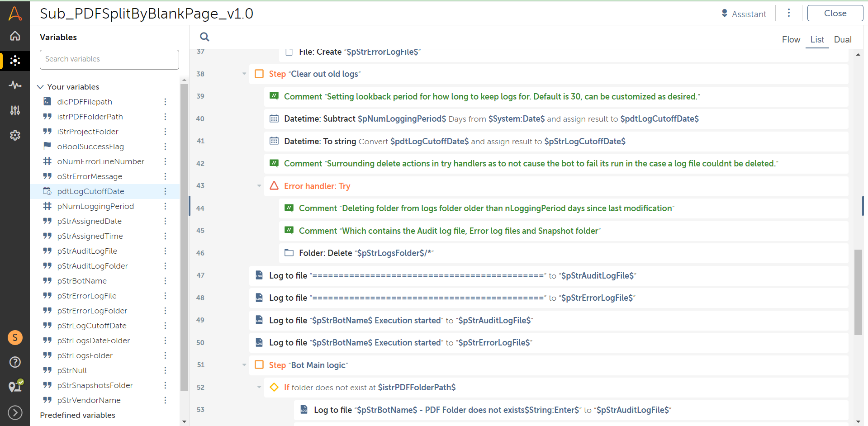This screenshot has width=868, height=426.
Task: Open the Home icon in sidebar
Action: (x=15, y=36)
